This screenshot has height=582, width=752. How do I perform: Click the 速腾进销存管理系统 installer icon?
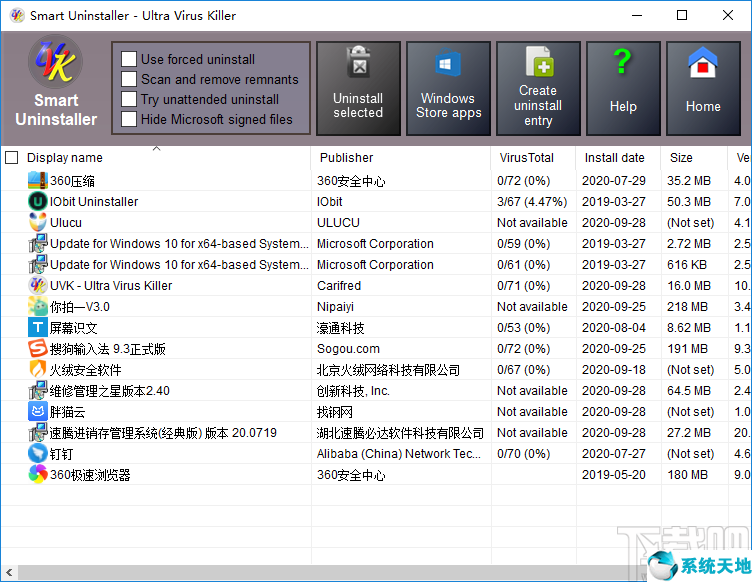37,433
